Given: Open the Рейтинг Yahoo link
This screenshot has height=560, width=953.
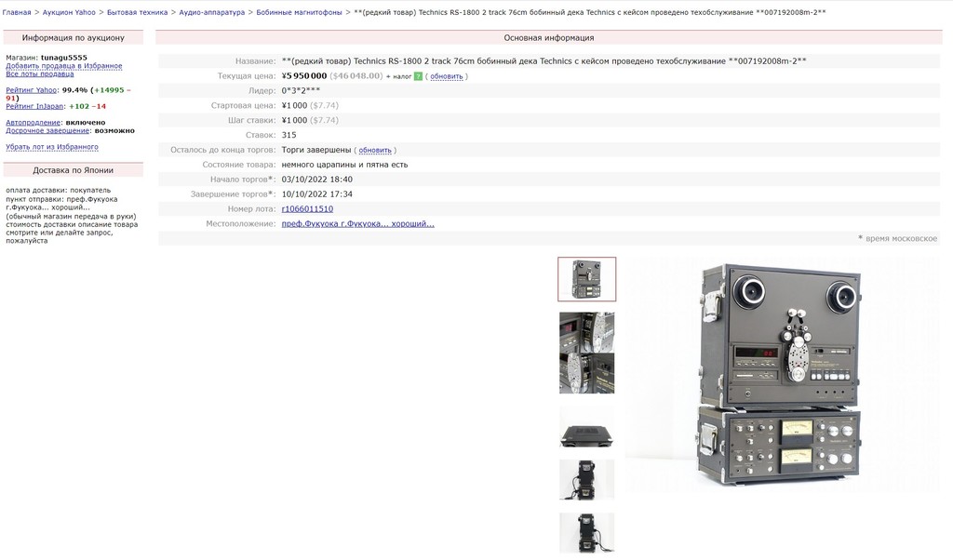Looking at the screenshot, I should (x=32, y=90).
